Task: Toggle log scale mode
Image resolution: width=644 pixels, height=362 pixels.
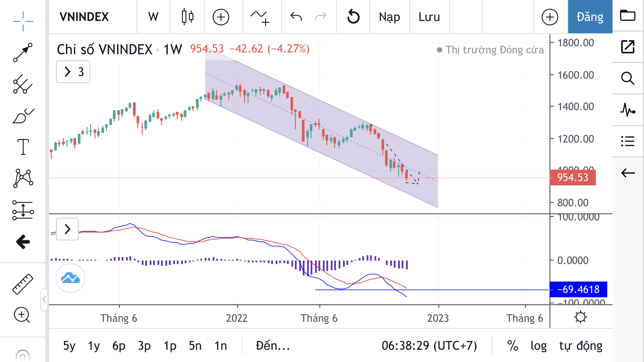Action: (x=538, y=346)
